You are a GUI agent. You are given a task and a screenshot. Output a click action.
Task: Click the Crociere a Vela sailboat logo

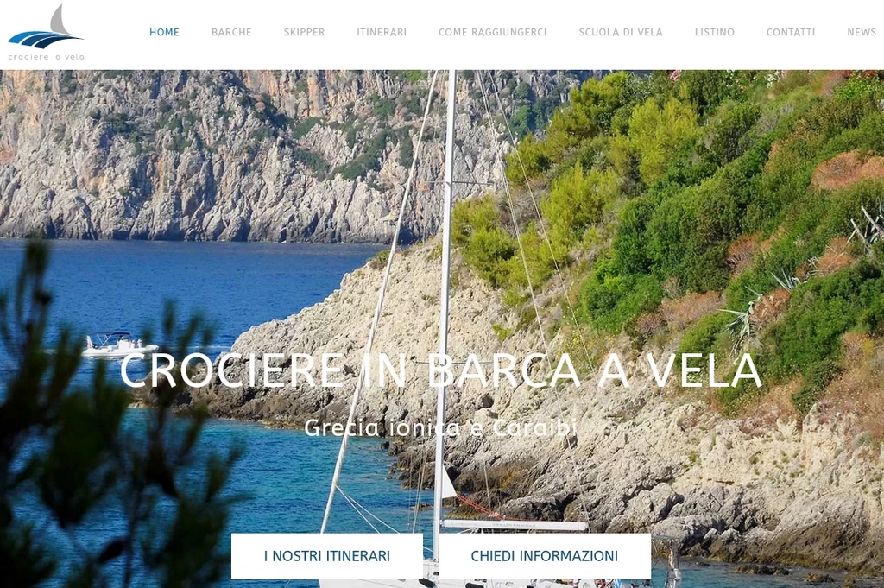click(46, 32)
